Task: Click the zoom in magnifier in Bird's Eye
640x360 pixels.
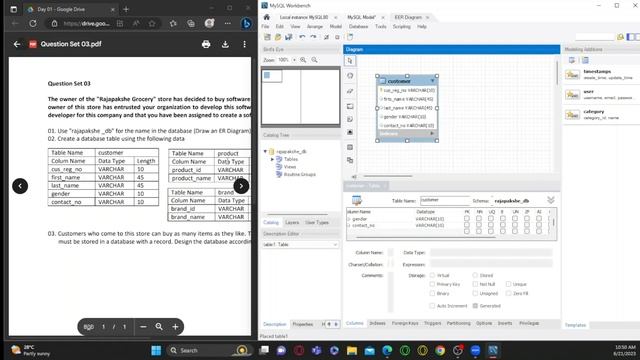Action: click(x=303, y=60)
